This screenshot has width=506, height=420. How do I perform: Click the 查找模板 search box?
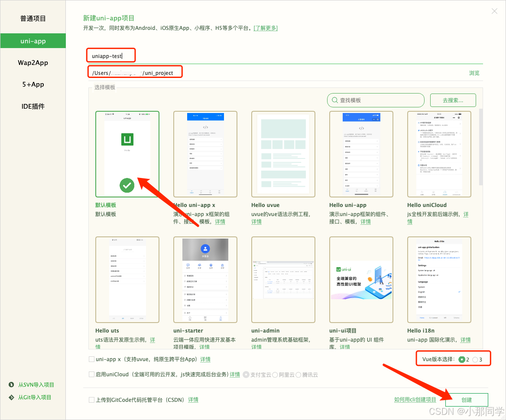click(376, 100)
